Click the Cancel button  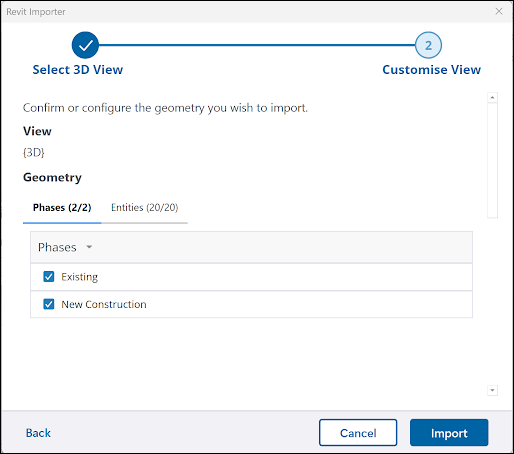(x=358, y=433)
